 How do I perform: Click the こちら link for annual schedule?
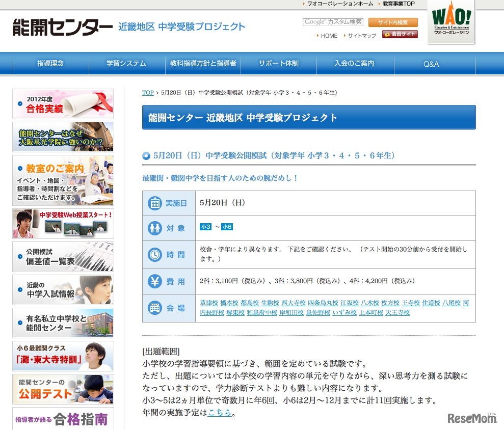(218, 414)
